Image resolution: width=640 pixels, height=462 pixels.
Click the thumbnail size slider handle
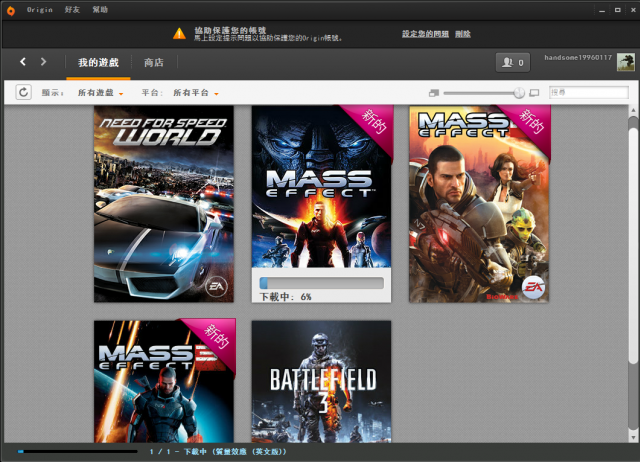[519, 93]
